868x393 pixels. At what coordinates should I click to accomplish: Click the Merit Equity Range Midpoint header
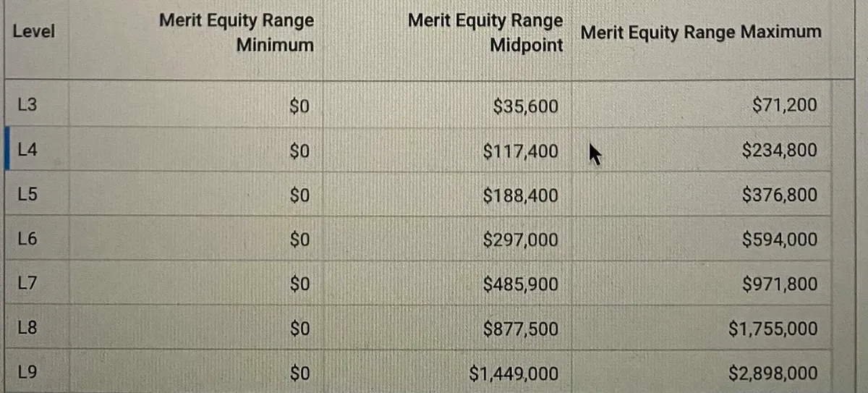coord(485,33)
